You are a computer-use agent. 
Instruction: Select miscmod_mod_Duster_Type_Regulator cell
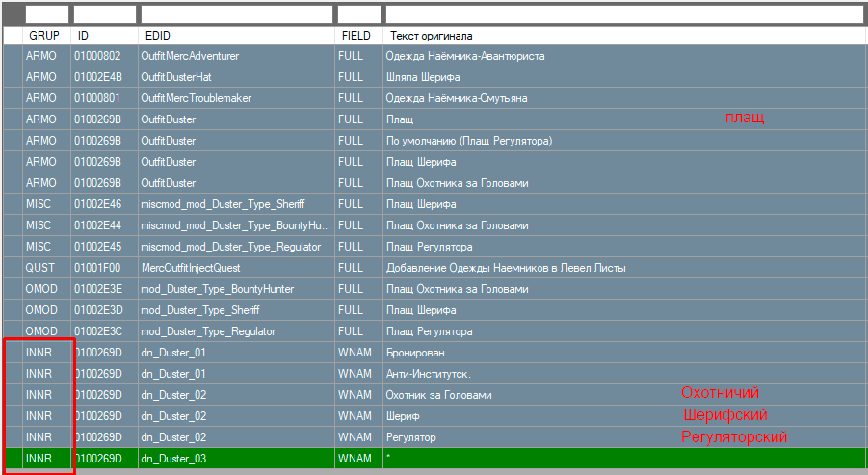tap(236, 247)
